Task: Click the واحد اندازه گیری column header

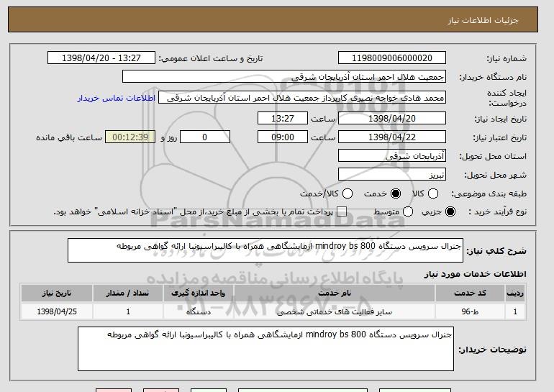Action: [198, 293]
